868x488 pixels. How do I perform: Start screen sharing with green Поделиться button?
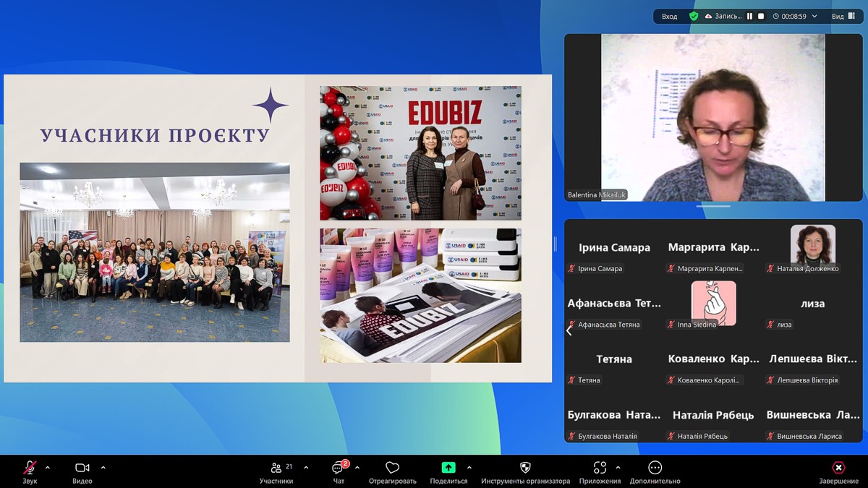pyautogui.click(x=448, y=472)
